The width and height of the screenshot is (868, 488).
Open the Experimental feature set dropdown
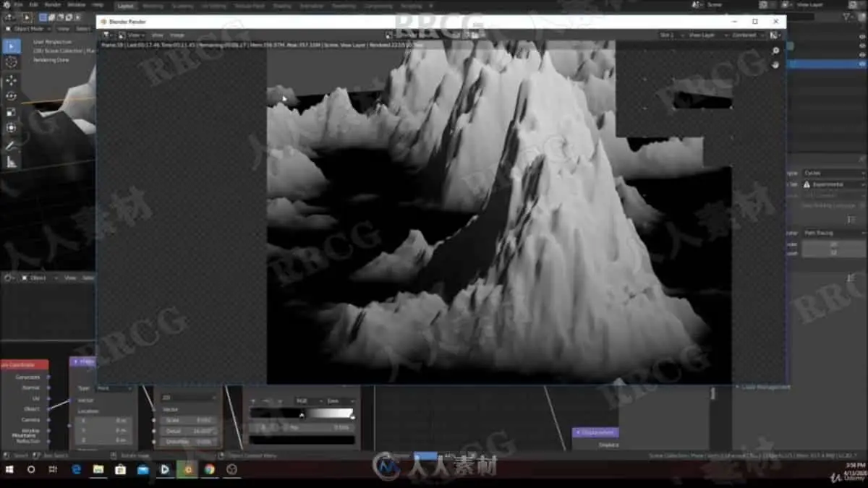coord(833,184)
